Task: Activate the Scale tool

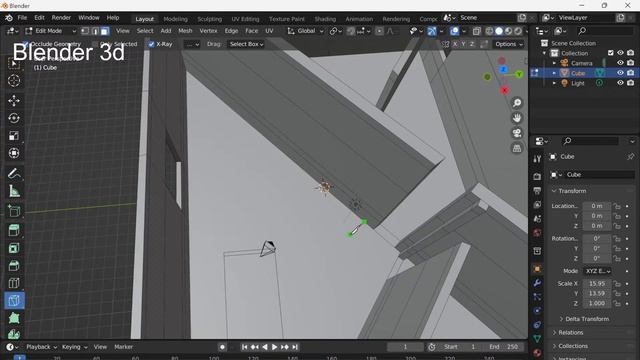Action: click(14, 136)
